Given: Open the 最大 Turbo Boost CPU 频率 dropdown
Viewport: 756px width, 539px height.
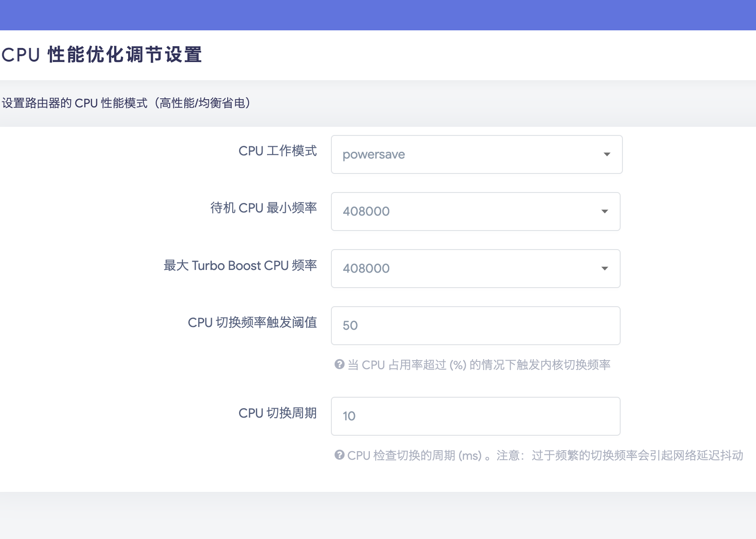Looking at the screenshot, I should [x=476, y=269].
